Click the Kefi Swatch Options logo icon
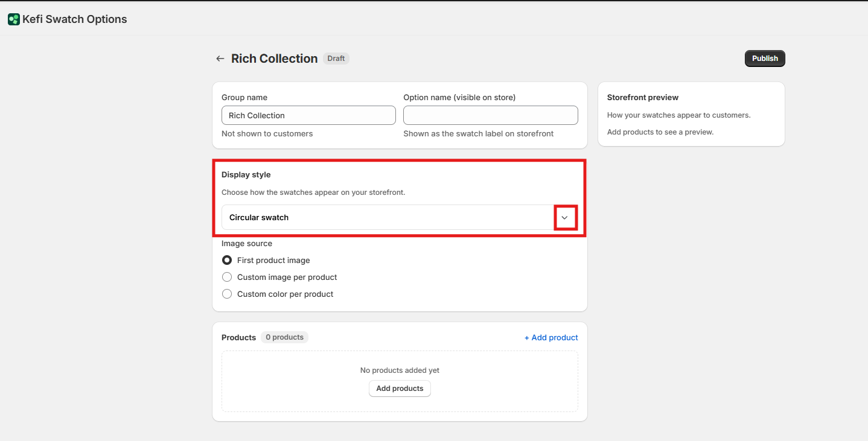Screen dimensions: 868x441 (14, 19)
